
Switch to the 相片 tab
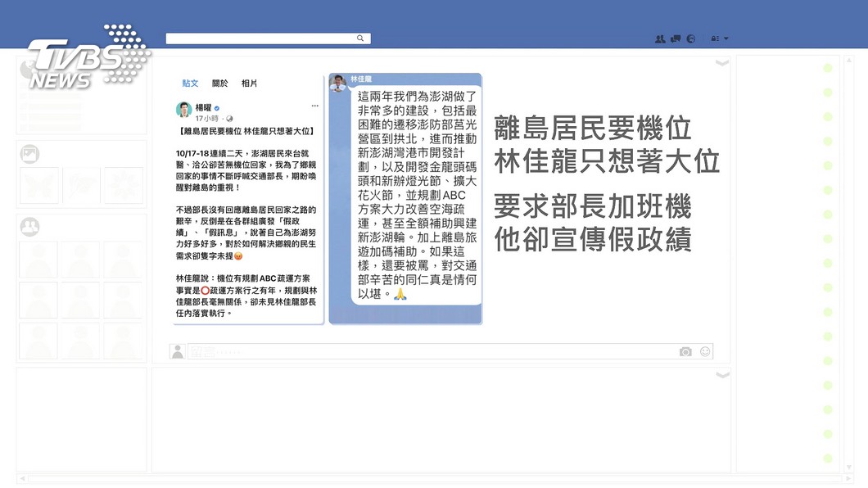[249, 83]
